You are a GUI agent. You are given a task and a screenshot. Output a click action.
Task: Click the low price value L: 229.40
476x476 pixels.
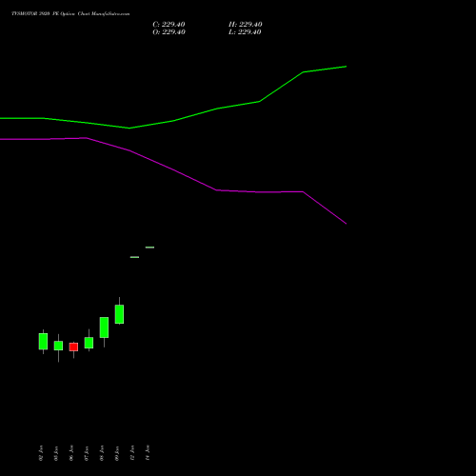click(x=245, y=32)
